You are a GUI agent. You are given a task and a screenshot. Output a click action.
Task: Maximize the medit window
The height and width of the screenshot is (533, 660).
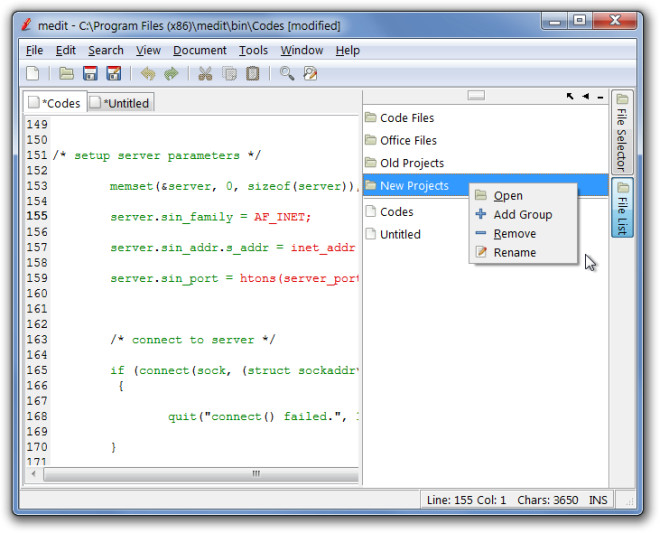click(x=580, y=20)
